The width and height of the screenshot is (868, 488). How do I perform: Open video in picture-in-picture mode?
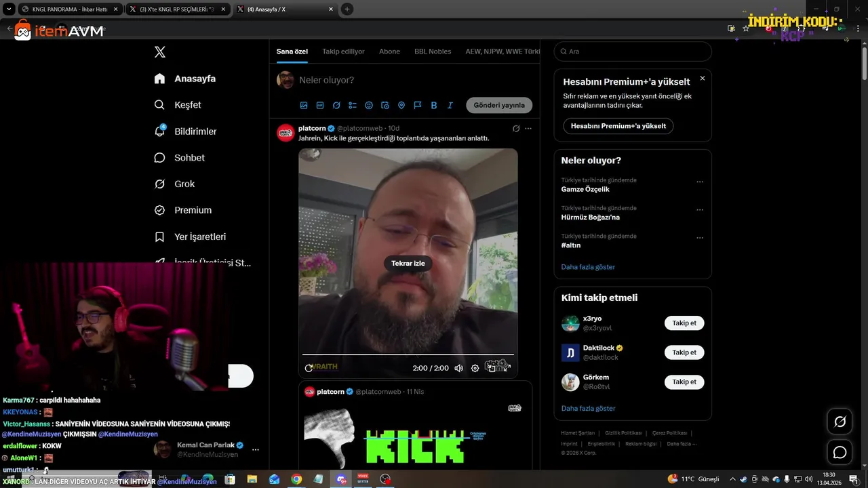tap(492, 368)
